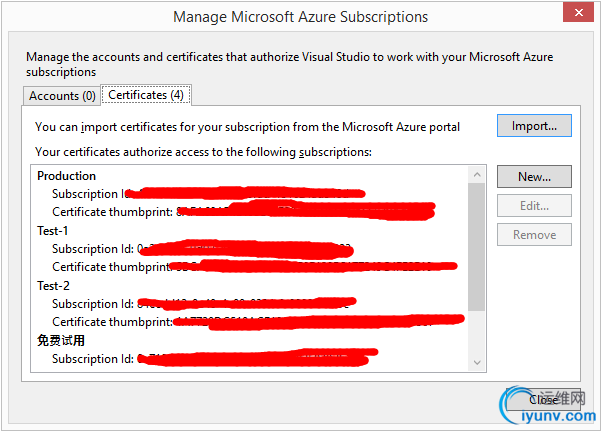Screen dimensions: 602x432
Task: Click the scrollbar up arrow in subscriptions list
Action: pos(477,175)
